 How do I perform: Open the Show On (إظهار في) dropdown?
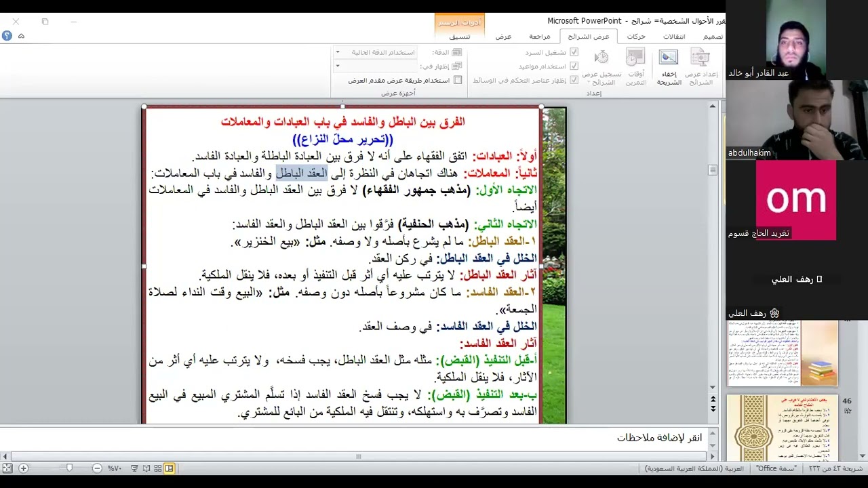(338, 66)
